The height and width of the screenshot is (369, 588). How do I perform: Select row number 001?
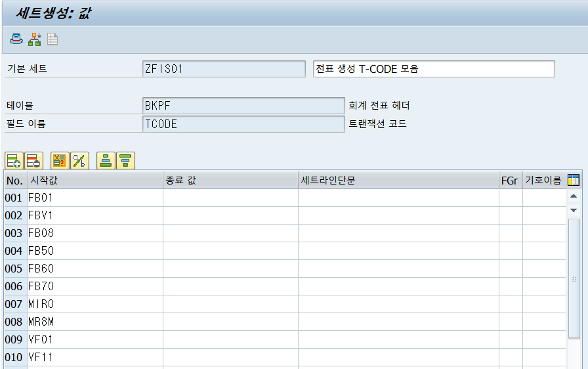click(15, 198)
